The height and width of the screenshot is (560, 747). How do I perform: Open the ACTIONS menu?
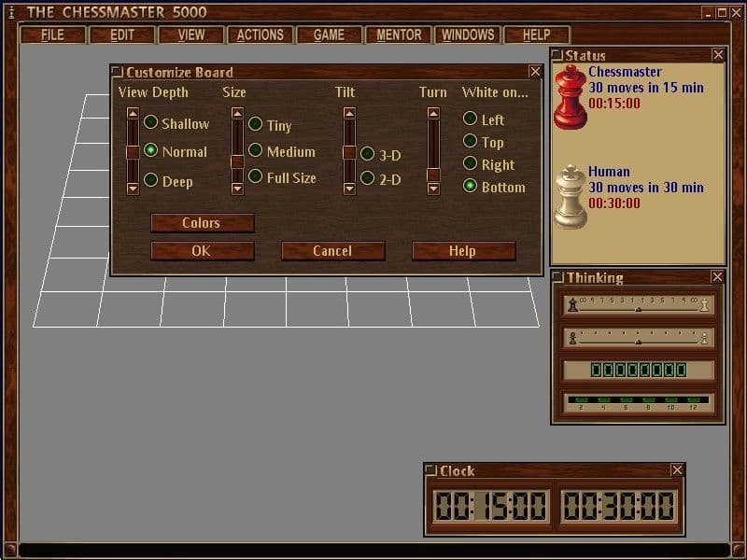pyautogui.click(x=261, y=35)
